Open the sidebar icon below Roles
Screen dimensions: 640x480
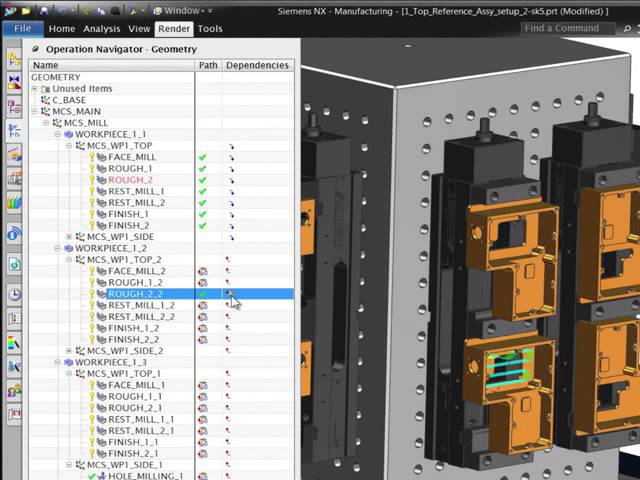pos(14,415)
